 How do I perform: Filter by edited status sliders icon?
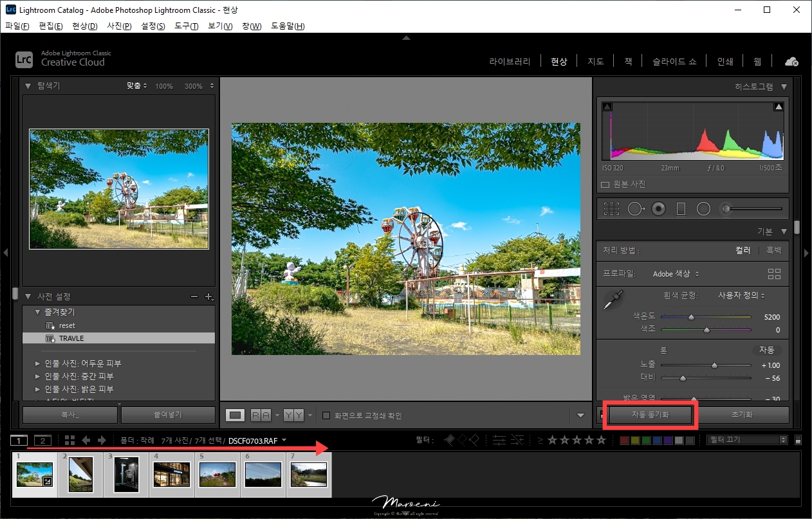(x=499, y=440)
